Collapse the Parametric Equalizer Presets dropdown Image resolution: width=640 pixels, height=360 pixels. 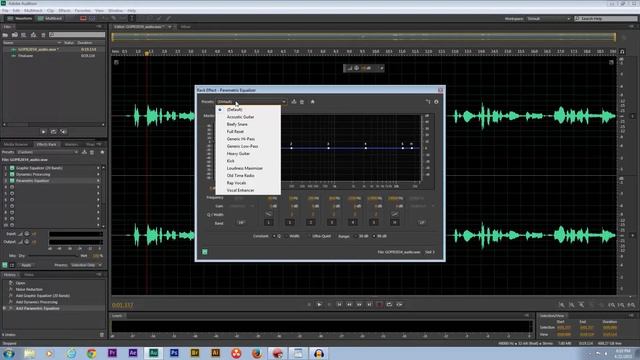tap(251, 102)
